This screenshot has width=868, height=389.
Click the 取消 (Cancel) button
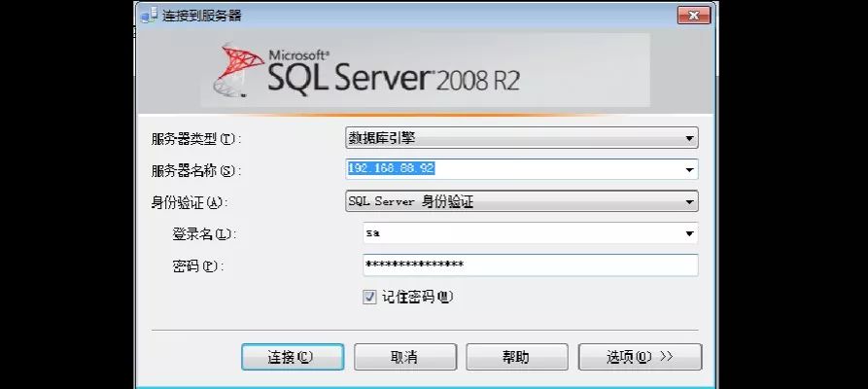404,357
